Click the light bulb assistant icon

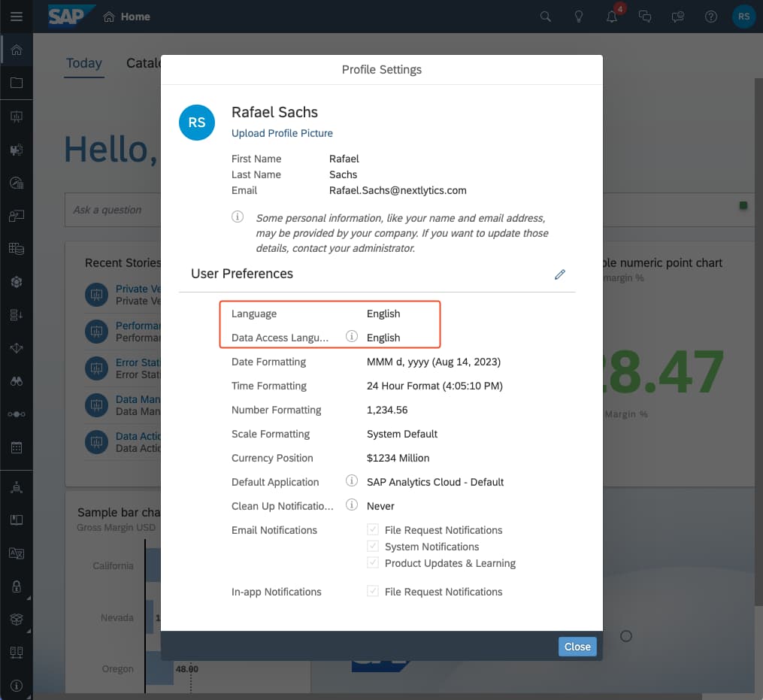point(578,16)
